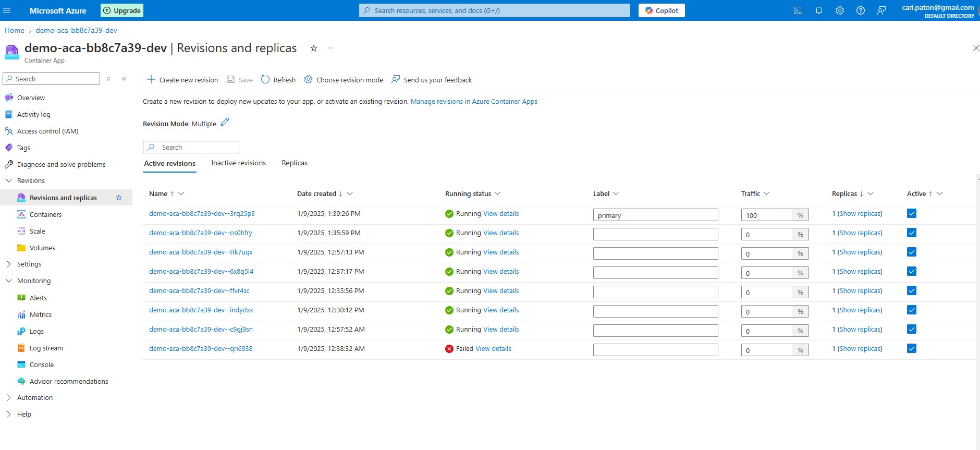Open the feedback icon in top bar
The height and width of the screenshot is (450, 980).
tap(881, 10)
